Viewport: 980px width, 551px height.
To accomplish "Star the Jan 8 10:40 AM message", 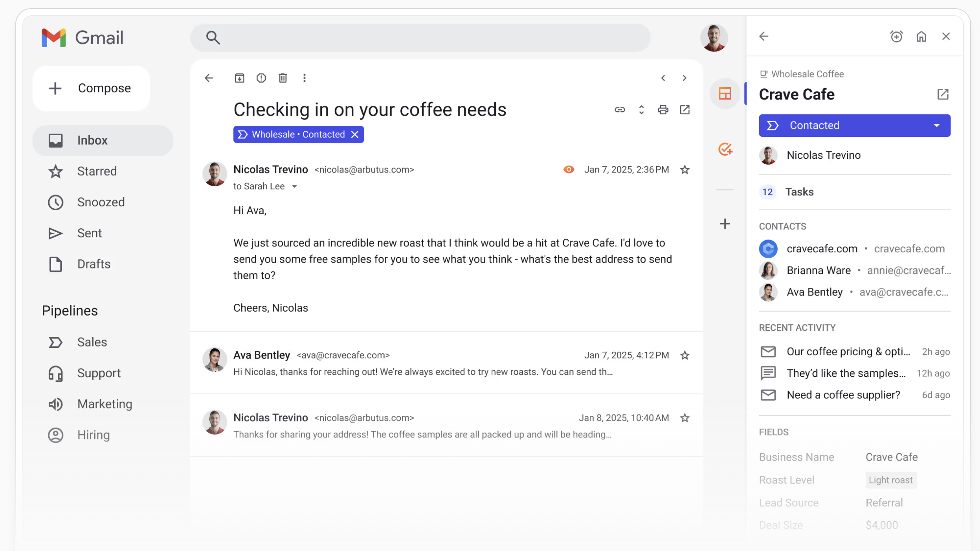I will (x=684, y=418).
